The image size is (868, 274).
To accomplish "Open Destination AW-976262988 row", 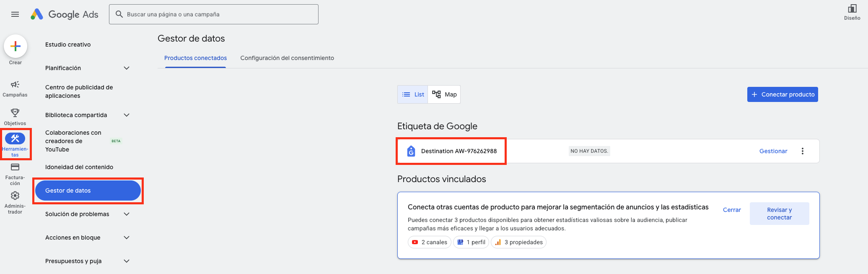I will (x=609, y=151).
